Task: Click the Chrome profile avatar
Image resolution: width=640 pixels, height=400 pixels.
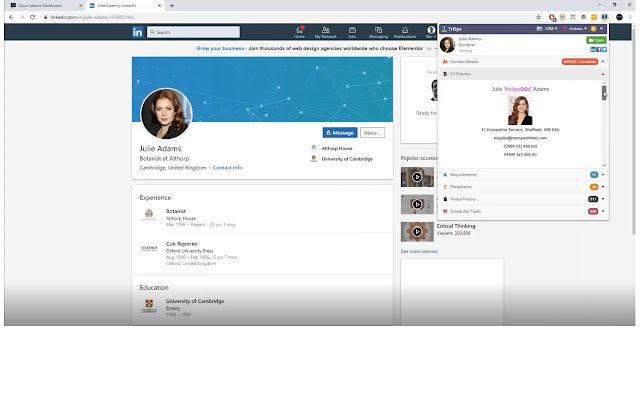Action: click(619, 17)
